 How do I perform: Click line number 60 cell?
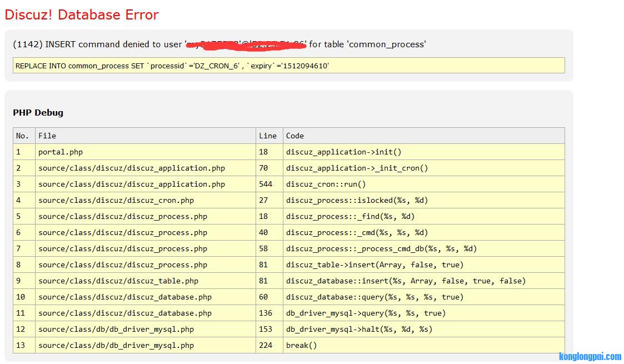point(269,297)
